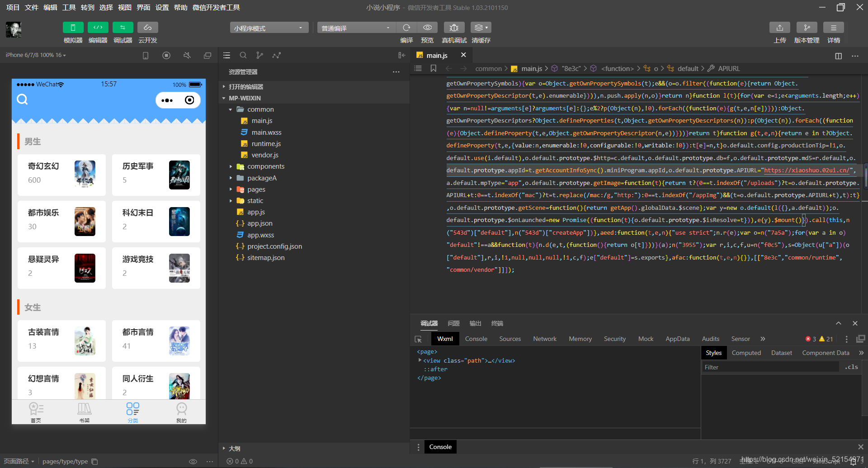Expand the view class="path" node

pyautogui.click(x=420, y=360)
